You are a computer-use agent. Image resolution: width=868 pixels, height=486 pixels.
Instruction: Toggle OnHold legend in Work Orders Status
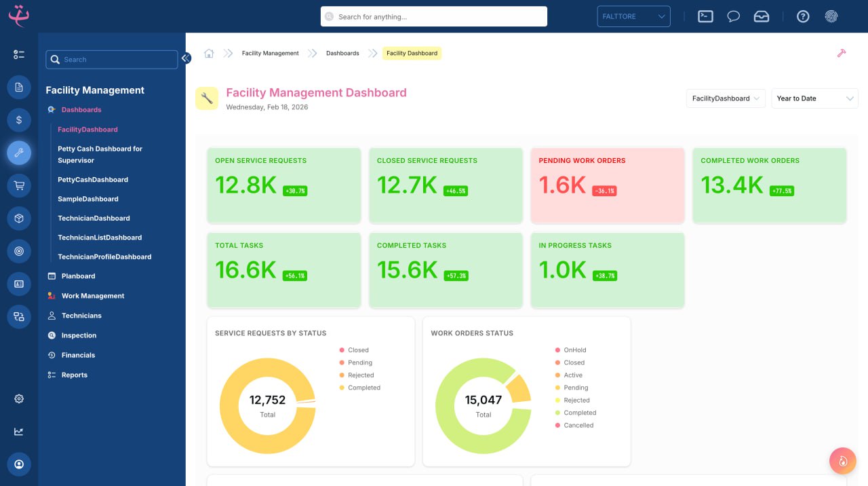click(x=574, y=350)
